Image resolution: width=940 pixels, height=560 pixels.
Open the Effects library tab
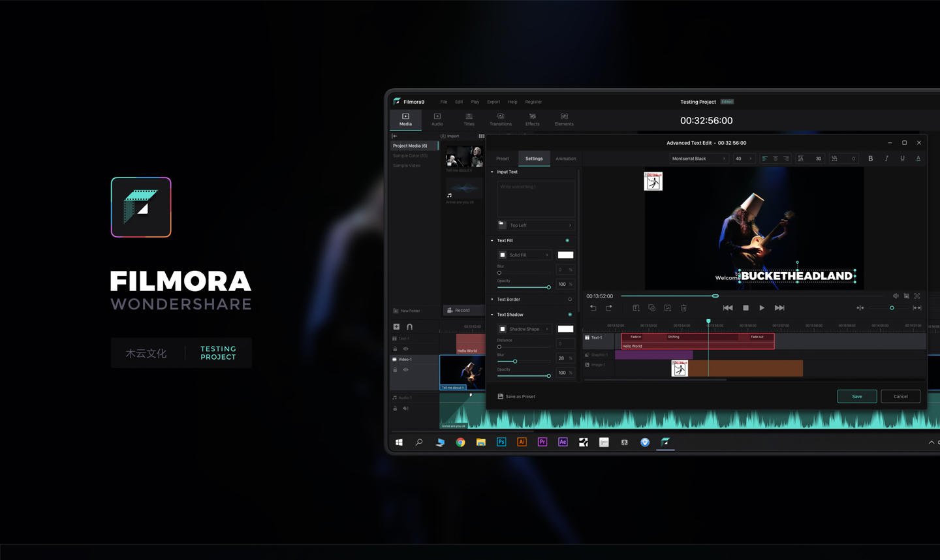(533, 119)
